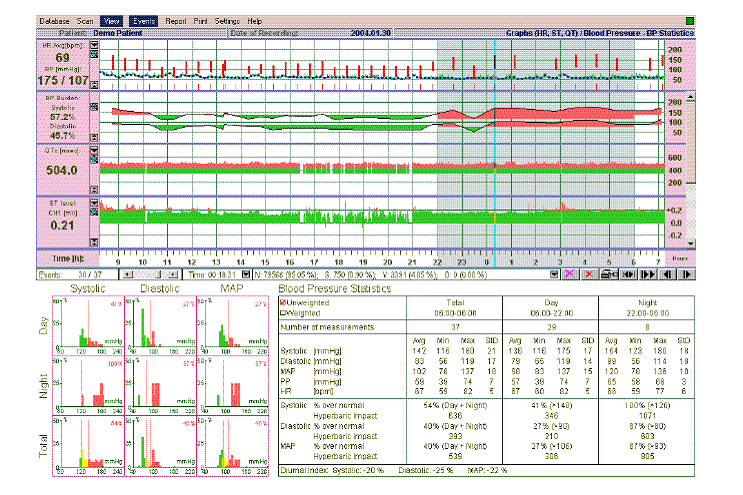This screenshot has height=495, width=743.
Task: Open event type dropdown arrow in events bar
Action: (555, 272)
